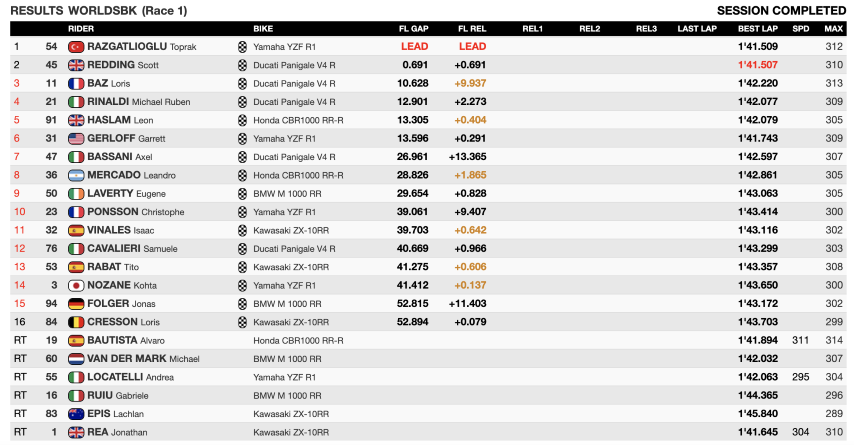Click BMW M 1000 RR in LAVERTY row

point(287,194)
